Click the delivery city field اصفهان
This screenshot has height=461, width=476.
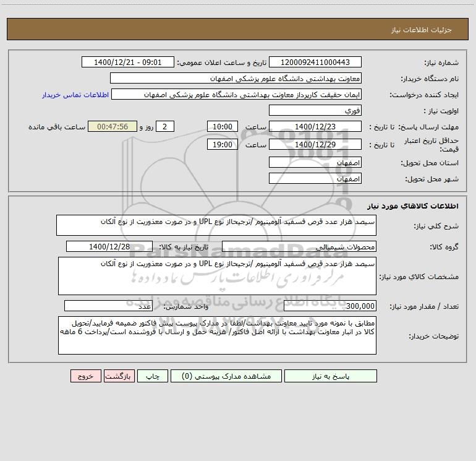(315, 178)
